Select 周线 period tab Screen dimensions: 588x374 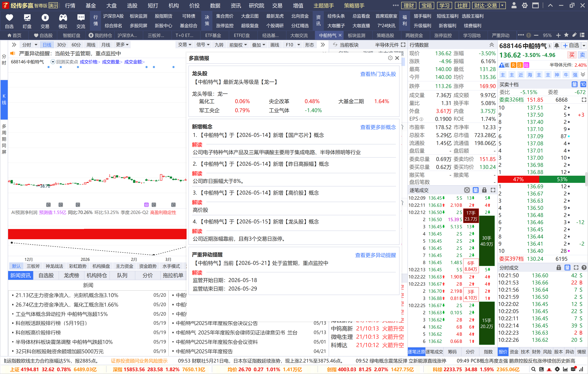tap(91, 45)
